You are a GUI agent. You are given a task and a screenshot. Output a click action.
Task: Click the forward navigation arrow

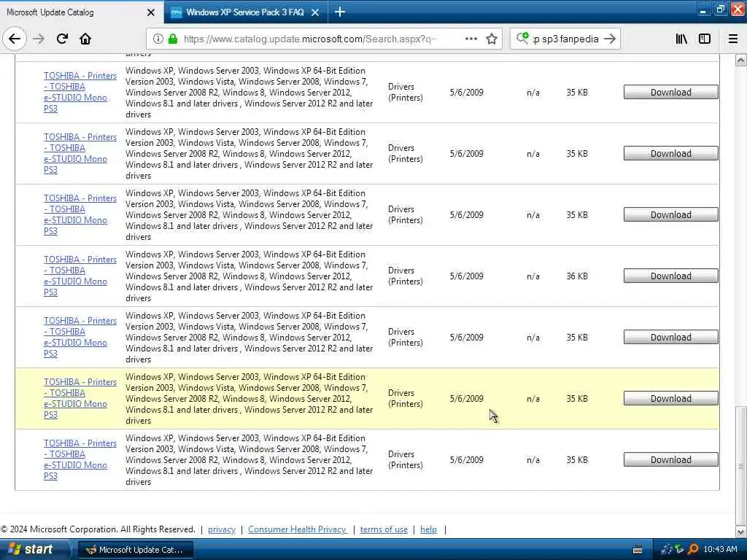(x=39, y=39)
